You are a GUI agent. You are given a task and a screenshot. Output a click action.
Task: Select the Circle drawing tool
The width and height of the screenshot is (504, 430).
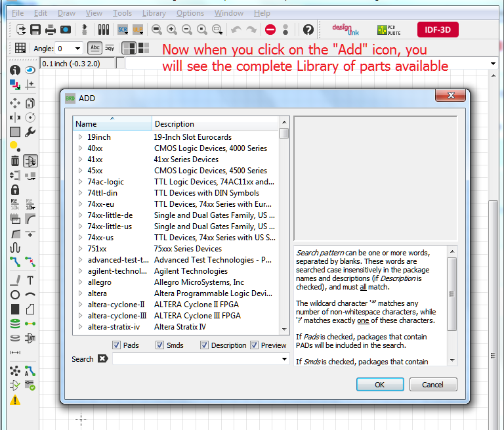(x=15, y=295)
